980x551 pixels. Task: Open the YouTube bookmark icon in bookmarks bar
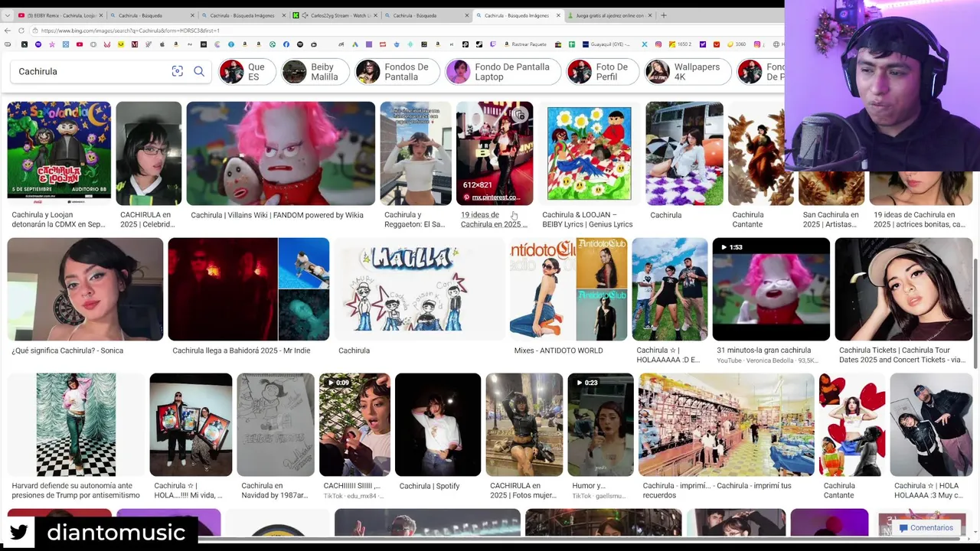(x=80, y=44)
